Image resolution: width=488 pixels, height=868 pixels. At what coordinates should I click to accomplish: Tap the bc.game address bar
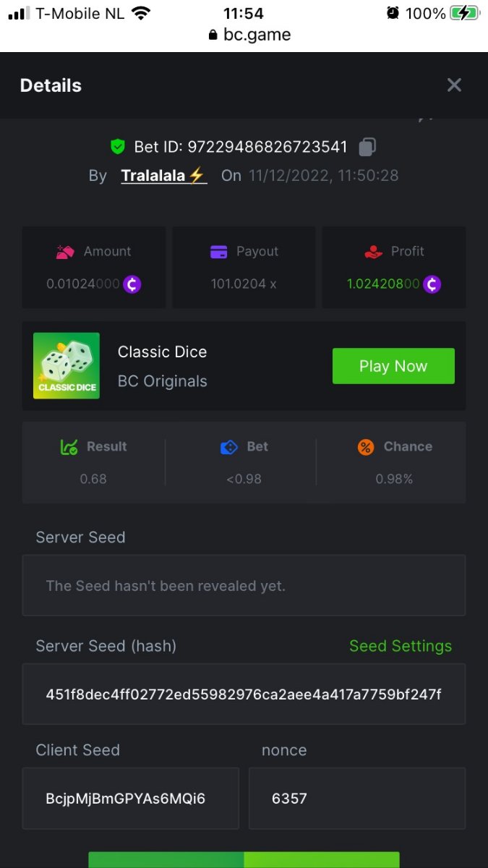click(250, 35)
